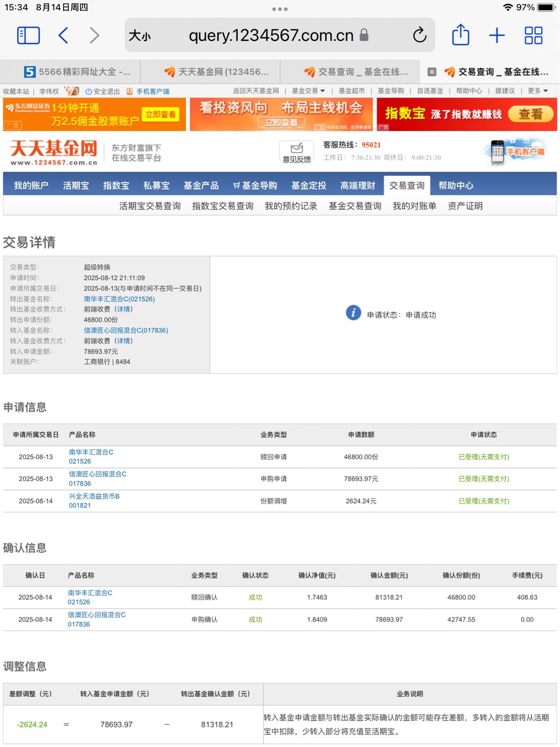Screen dimensions: 560x747
Task: Open 私募宝 menu
Action: point(156,186)
